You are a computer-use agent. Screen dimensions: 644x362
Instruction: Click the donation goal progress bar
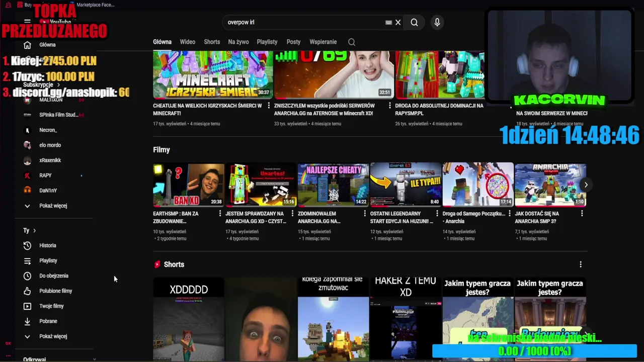[534, 351]
